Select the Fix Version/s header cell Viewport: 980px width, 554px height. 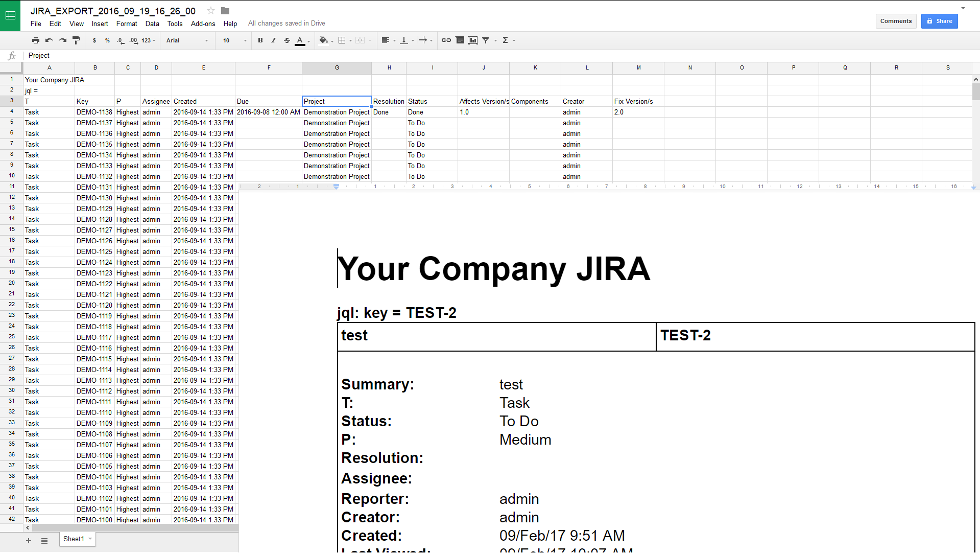tap(638, 101)
